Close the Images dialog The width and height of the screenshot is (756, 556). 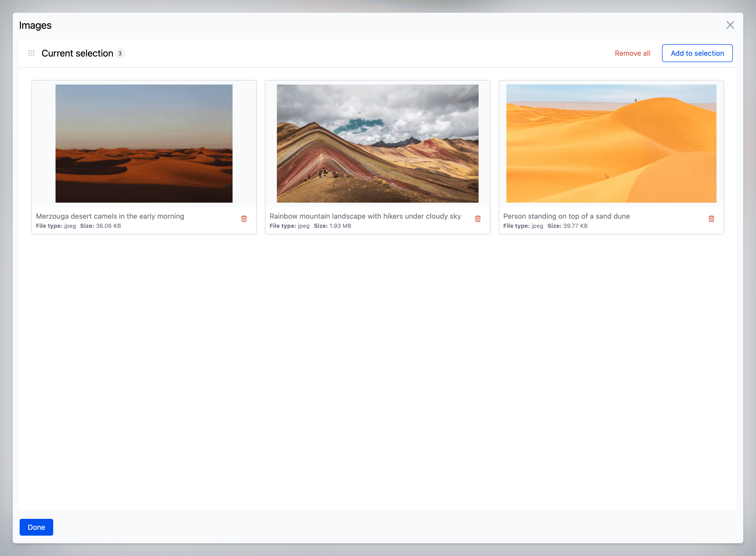(x=730, y=25)
